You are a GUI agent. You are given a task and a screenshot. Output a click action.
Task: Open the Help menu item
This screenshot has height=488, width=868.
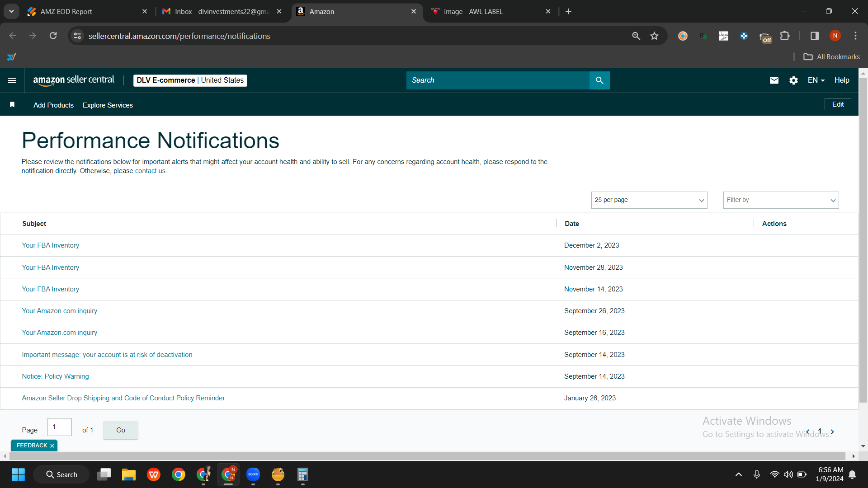click(x=842, y=80)
